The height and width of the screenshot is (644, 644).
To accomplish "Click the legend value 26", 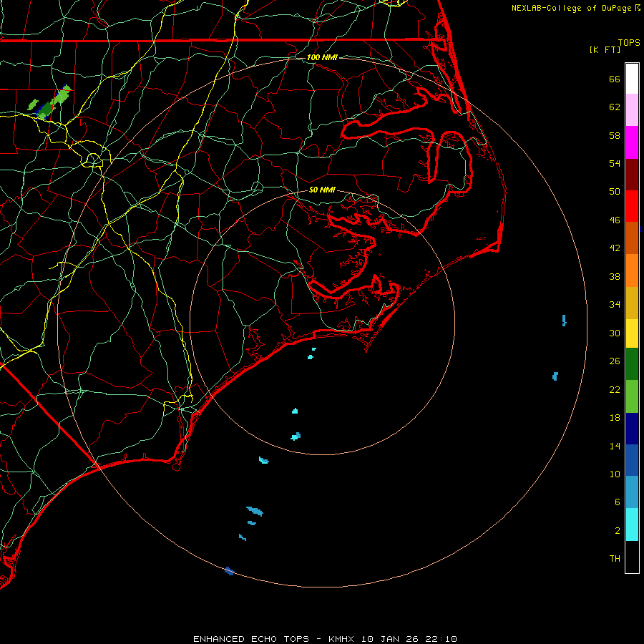I will tap(615, 361).
